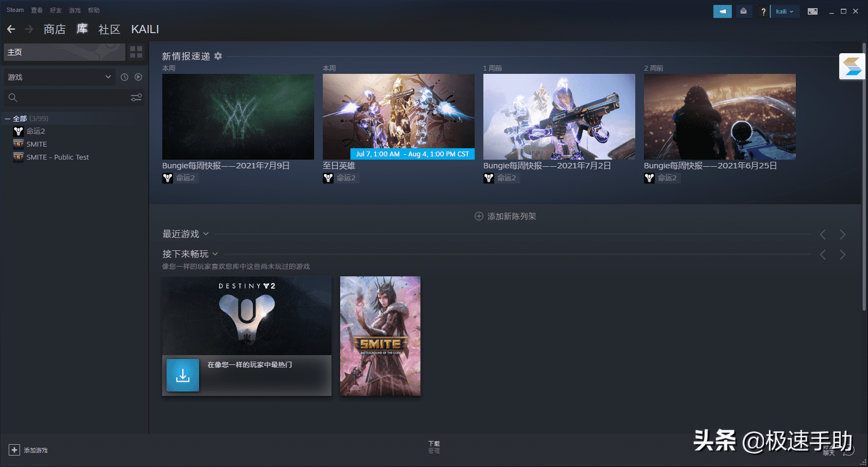The height and width of the screenshot is (467, 868).
Task: Click 命运2 icon under 至日英雄 news
Action: 328,178
